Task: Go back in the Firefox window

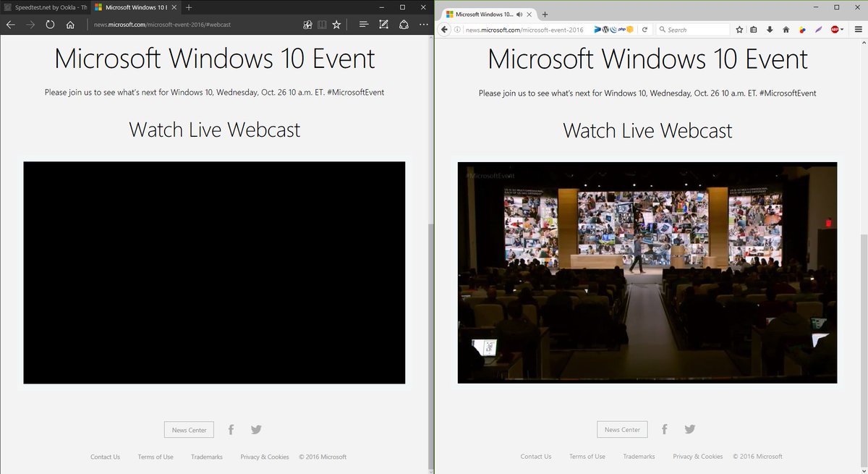Action: pyautogui.click(x=446, y=30)
